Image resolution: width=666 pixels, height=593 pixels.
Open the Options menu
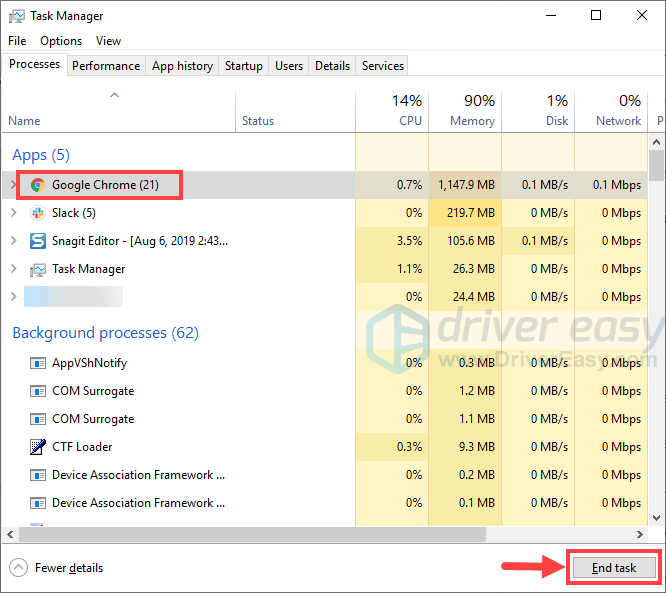tap(61, 41)
